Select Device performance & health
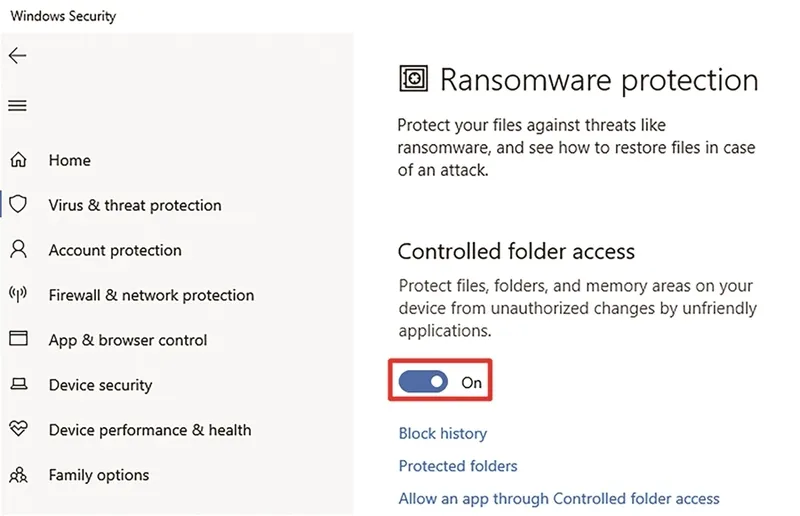 149,430
